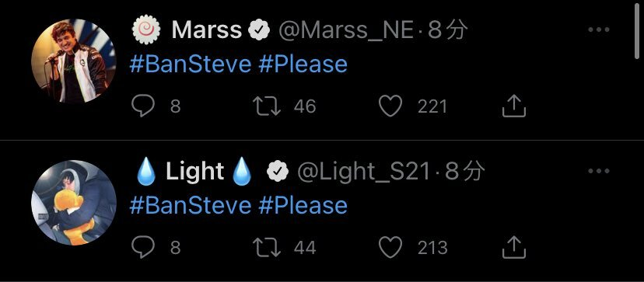This screenshot has width=644, height=282.
Task: Like the Light tweet with 213 likes
Action: click(390, 247)
